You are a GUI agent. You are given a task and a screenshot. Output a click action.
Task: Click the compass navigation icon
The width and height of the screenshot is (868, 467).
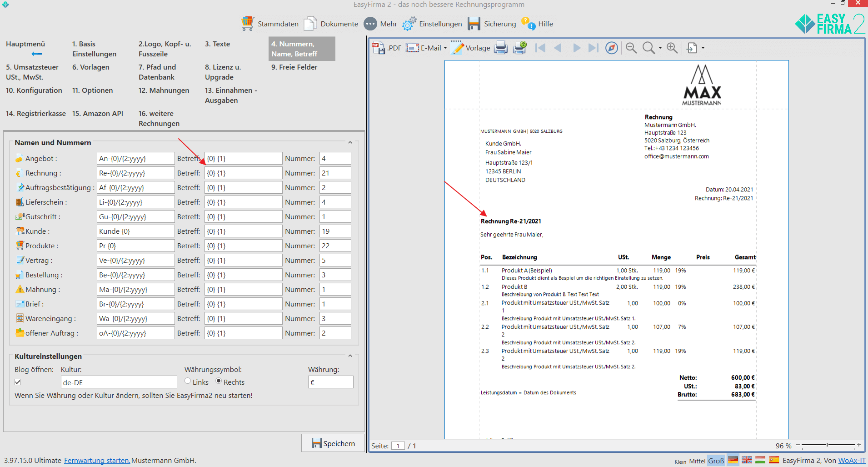[612, 48]
